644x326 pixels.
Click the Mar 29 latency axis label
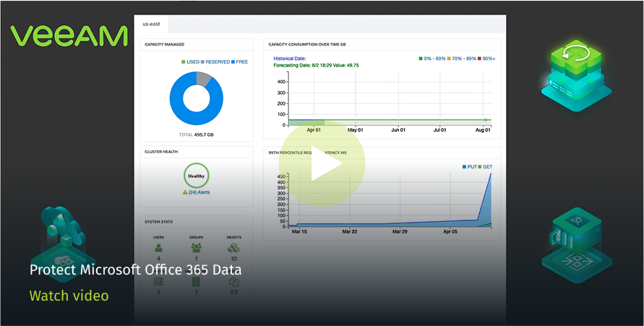399,232
